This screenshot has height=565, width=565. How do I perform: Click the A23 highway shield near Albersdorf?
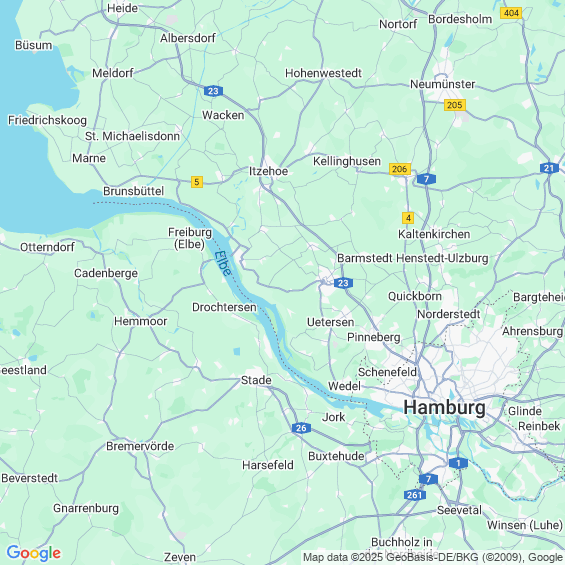[213, 91]
